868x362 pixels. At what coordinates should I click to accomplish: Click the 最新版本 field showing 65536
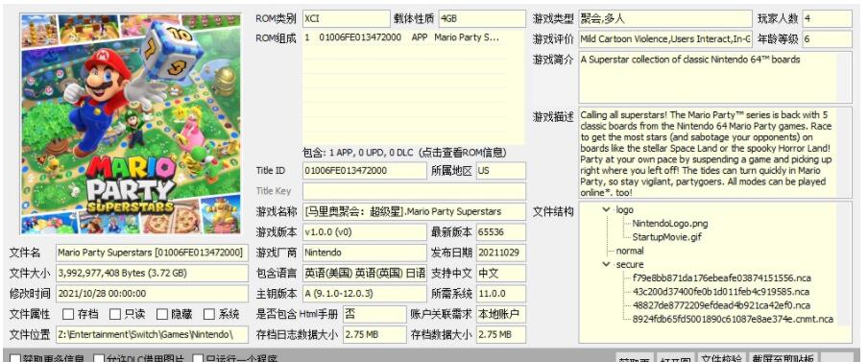(x=500, y=232)
